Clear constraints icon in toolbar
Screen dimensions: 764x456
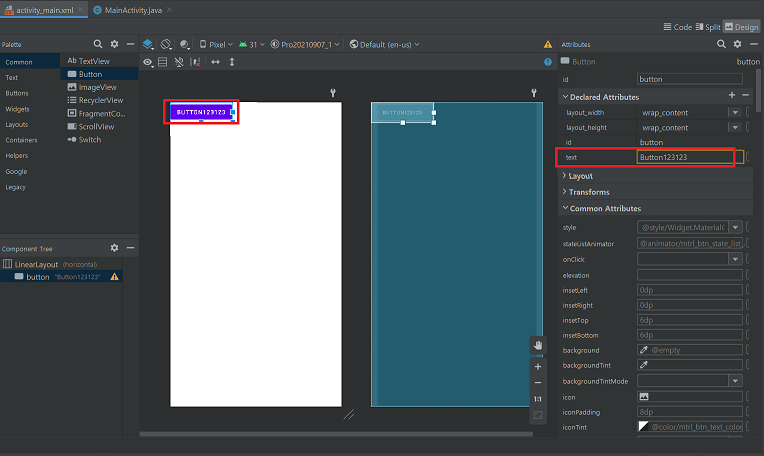(x=196, y=62)
